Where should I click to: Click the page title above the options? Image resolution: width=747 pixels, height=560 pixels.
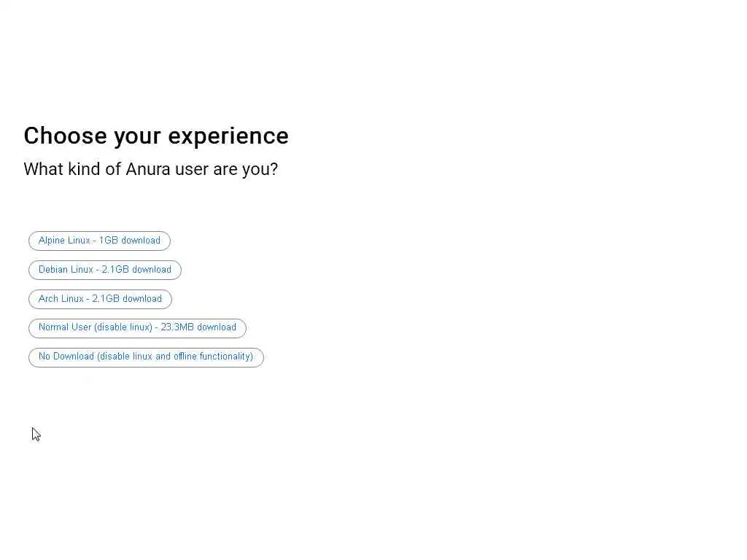[x=156, y=136]
